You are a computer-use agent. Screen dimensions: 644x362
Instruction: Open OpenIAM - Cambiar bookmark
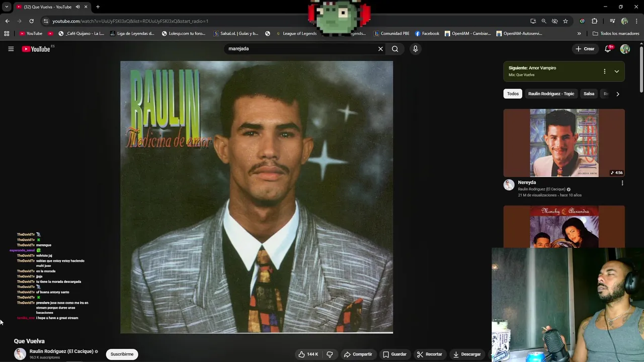point(467,34)
